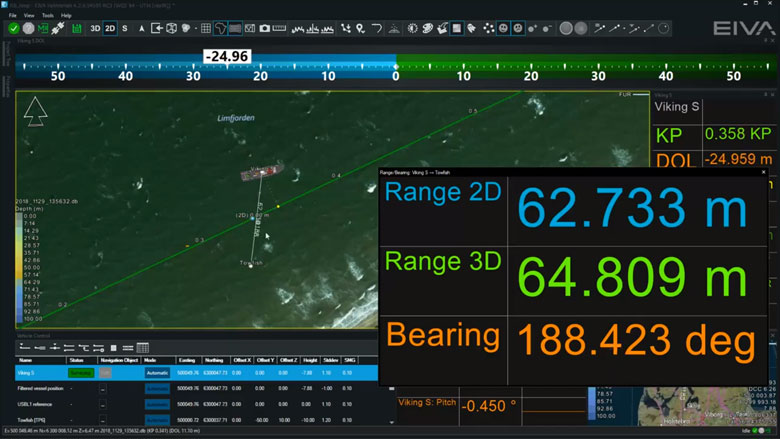The image size is (780, 439).
Task: Switch view to 3D mode
Action: [x=96, y=29]
